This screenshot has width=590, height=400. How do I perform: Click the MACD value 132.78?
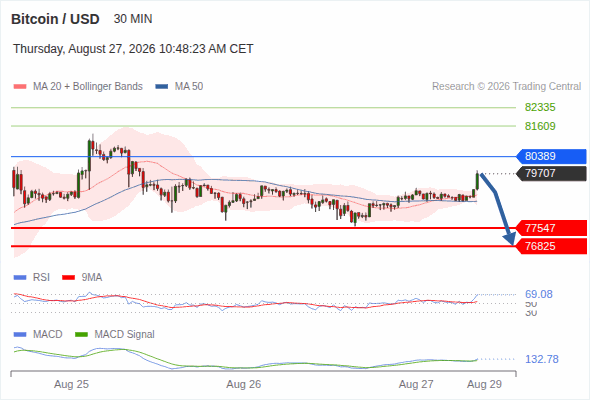point(542,359)
